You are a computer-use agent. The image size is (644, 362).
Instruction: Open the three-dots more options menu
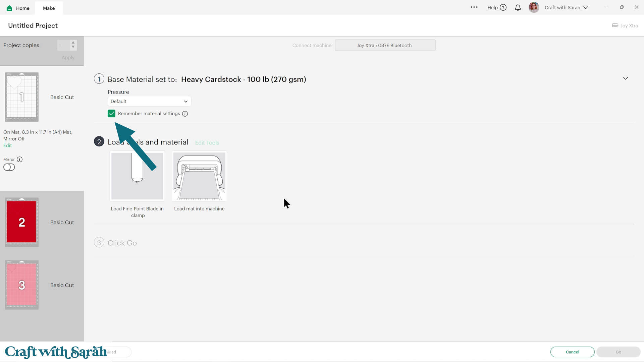point(474,7)
